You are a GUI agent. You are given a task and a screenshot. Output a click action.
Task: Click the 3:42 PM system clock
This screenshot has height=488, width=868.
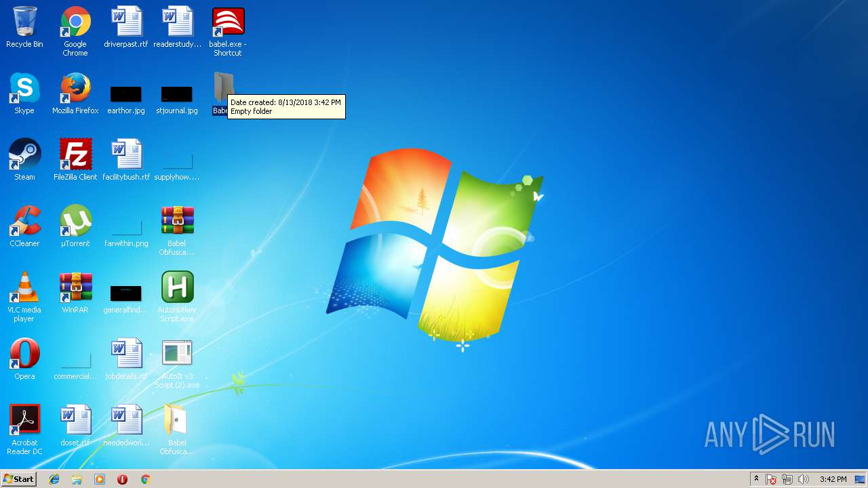coord(833,479)
